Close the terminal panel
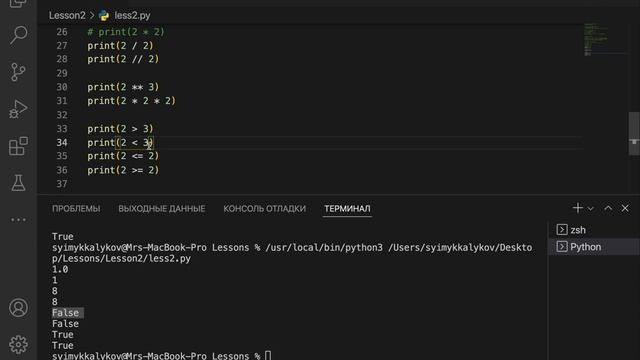Image resolution: width=640 pixels, height=360 pixels. (x=625, y=208)
